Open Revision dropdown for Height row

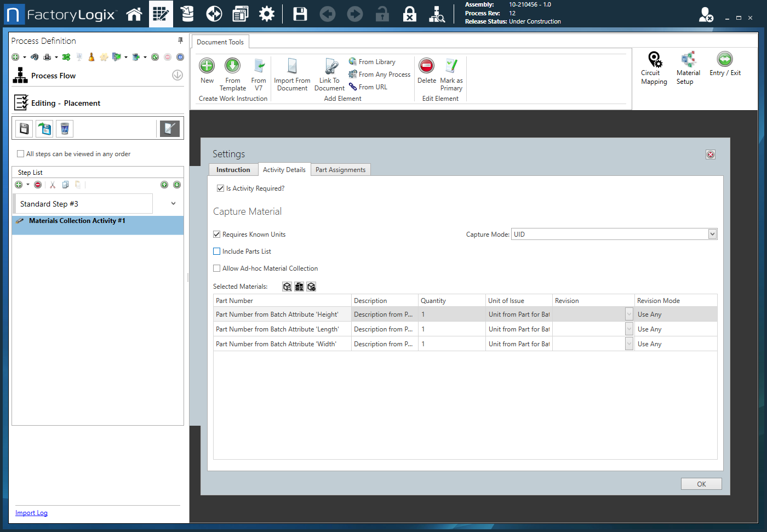click(629, 314)
